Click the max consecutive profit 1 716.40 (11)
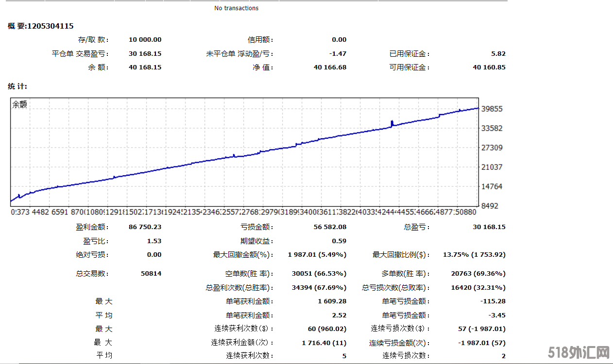 pos(324,343)
